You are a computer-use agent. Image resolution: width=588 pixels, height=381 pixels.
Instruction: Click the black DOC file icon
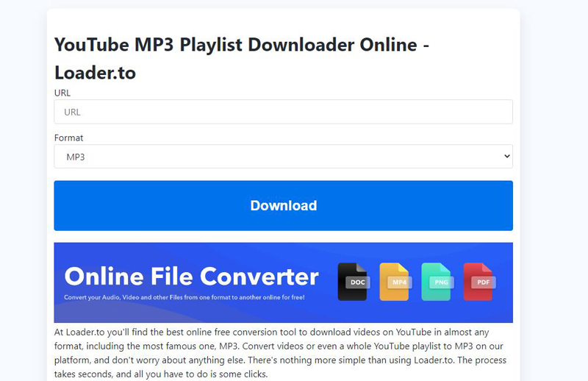pyautogui.click(x=354, y=282)
